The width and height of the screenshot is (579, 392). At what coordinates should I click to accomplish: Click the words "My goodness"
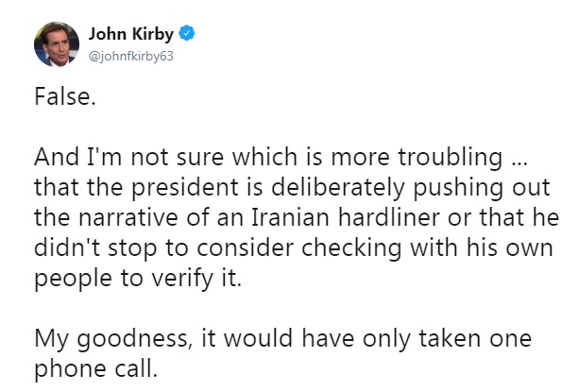(x=111, y=339)
